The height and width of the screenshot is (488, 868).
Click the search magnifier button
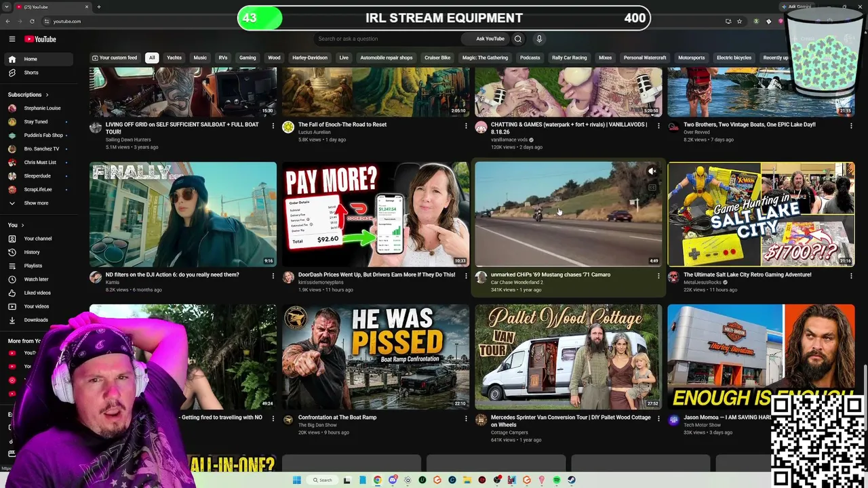click(518, 39)
